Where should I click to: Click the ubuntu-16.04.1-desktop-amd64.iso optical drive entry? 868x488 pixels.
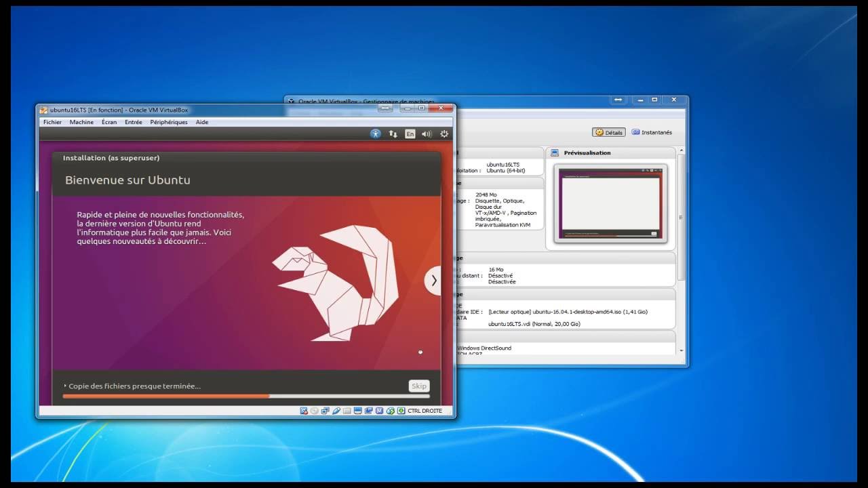point(568,312)
